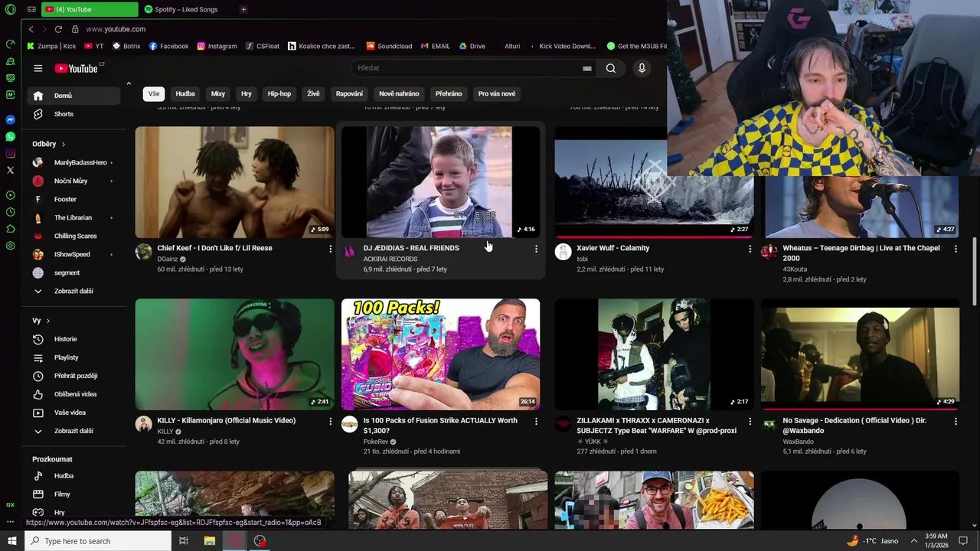Open Přehrát později watch later list

[x=74, y=376]
